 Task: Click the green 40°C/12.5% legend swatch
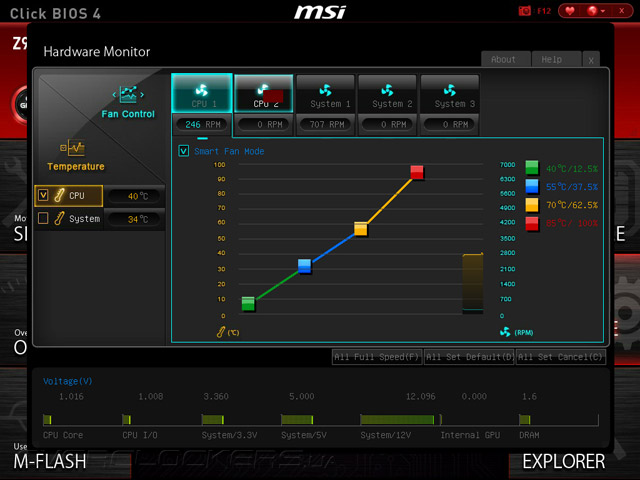[532, 168]
